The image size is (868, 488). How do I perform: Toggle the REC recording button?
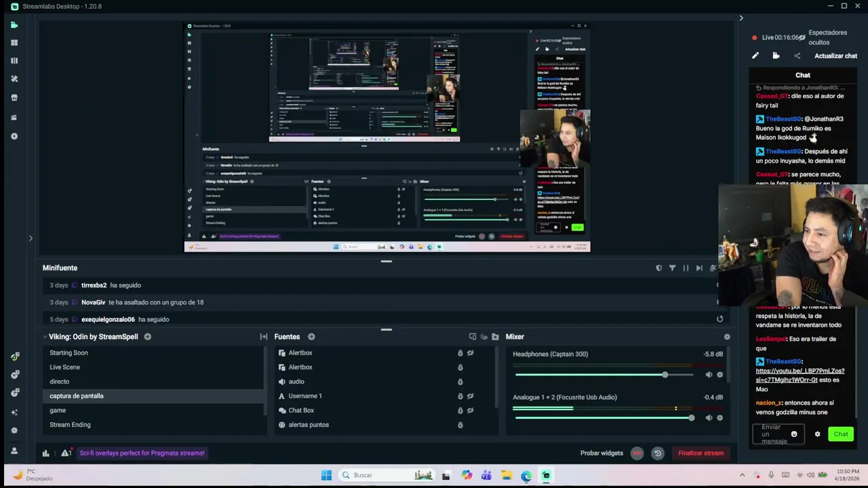637,453
